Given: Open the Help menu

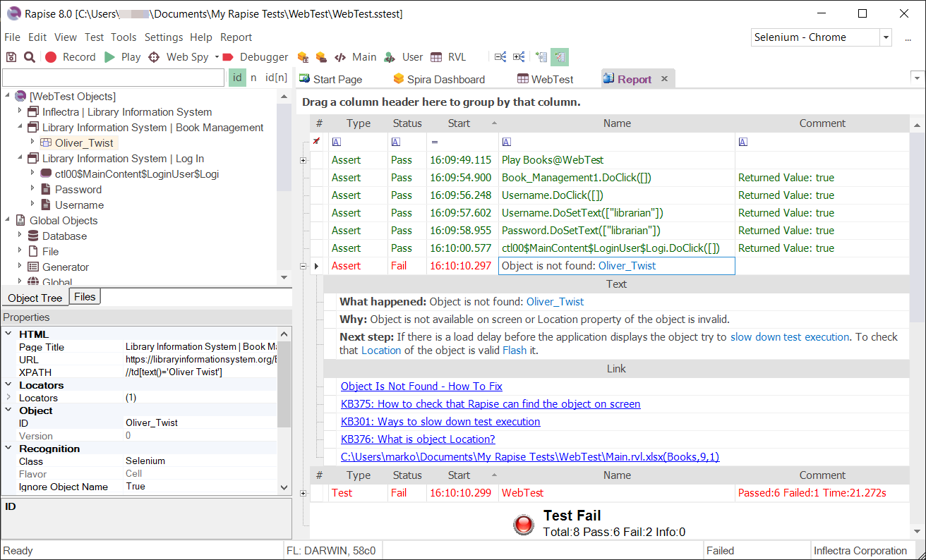Looking at the screenshot, I should (x=201, y=37).
